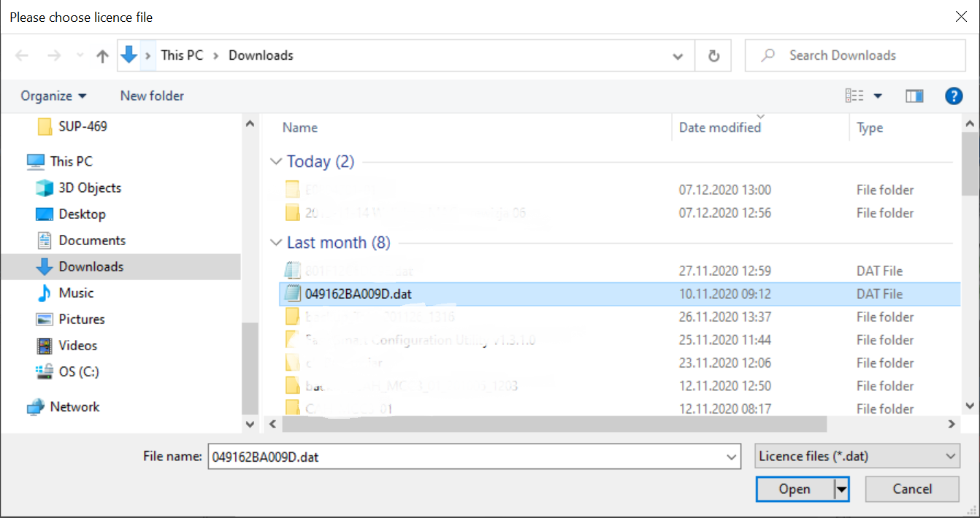The height and width of the screenshot is (518, 980).
Task: Open the Music folder in sidebar
Action: point(76,293)
